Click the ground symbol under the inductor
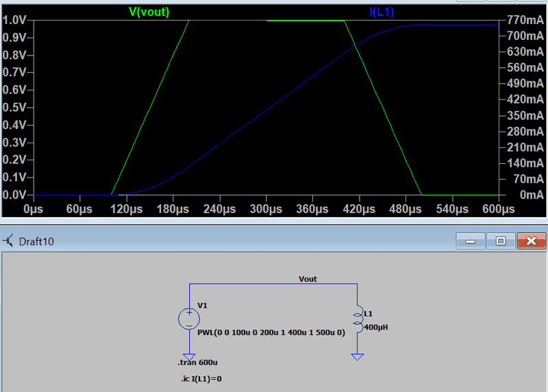Screen dimensions: 548x392 point(357,356)
